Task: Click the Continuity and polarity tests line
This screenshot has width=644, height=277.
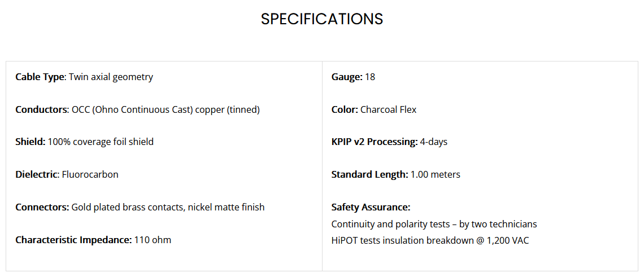Action: pos(434,225)
